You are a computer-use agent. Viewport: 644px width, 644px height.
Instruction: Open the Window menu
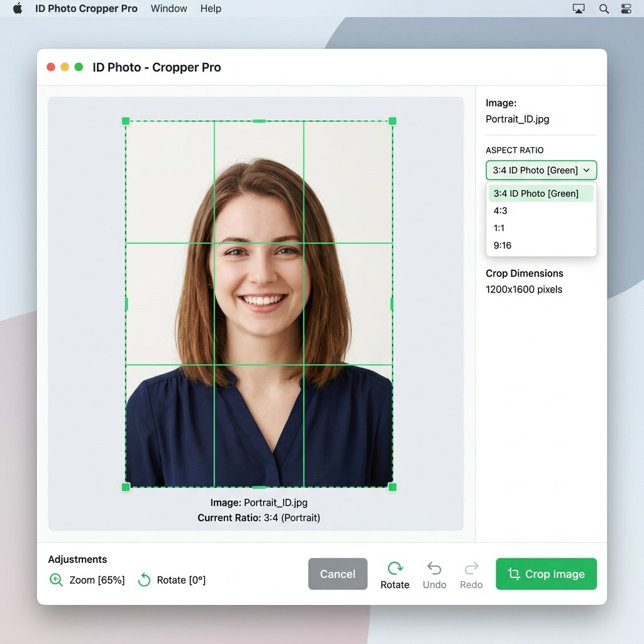pyautogui.click(x=169, y=9)
